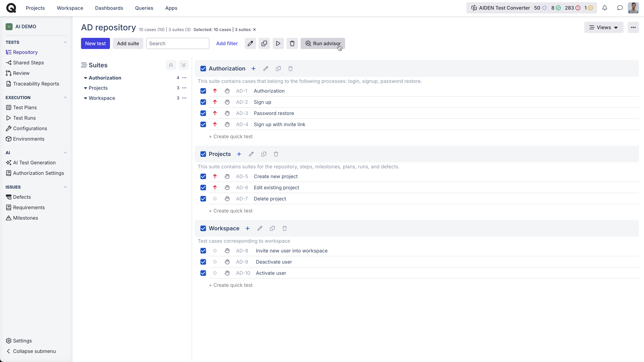The width and height of the screenshot is (644, 362).
Task: Click the delete selected trash icon in toolbar
Action: pos(292,43)
